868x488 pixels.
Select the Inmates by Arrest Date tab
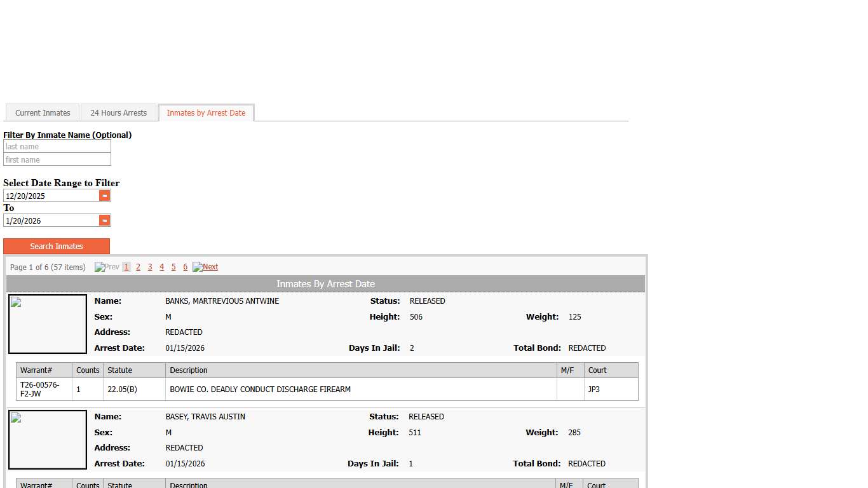(206, 113)
